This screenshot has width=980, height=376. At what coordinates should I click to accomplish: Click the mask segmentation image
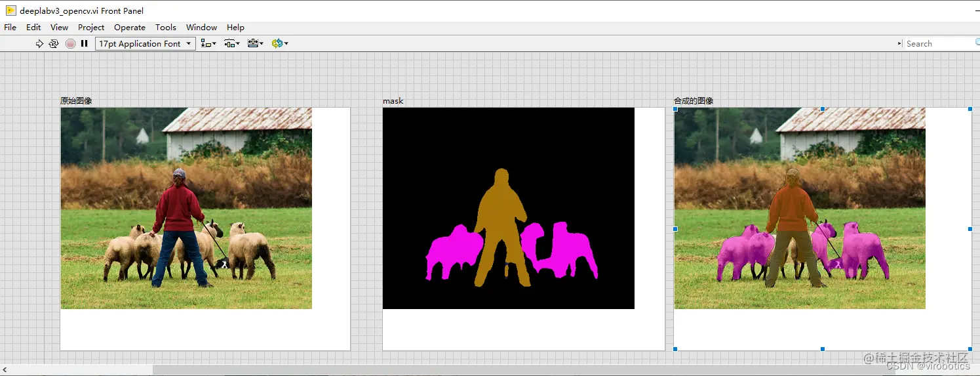click(x=509, y=208)
